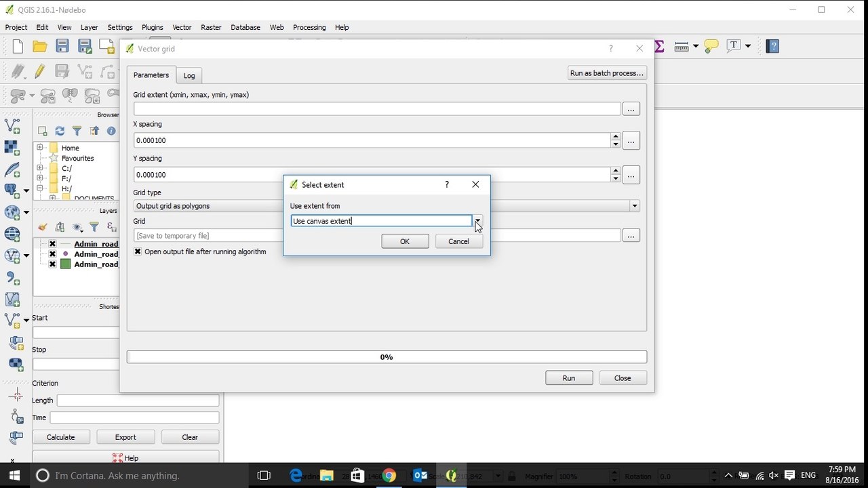The image size is (868, 488).
Task: Click the Admin_road point layer symbol
Action: tap(66, 254)
